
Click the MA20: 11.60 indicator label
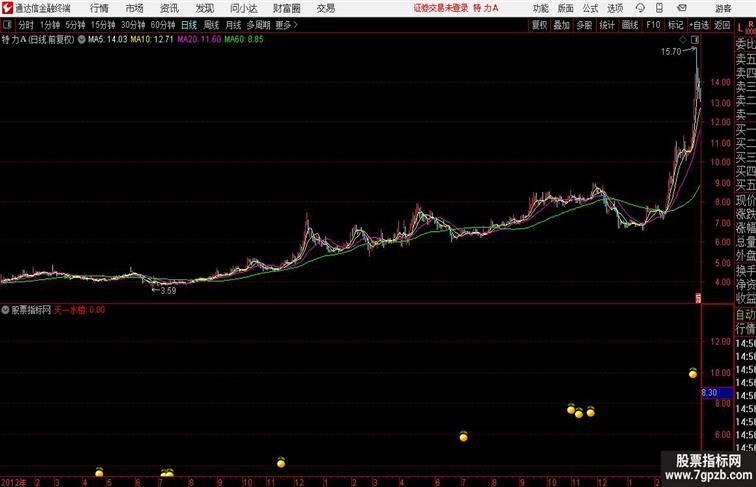tap(199, 40)
